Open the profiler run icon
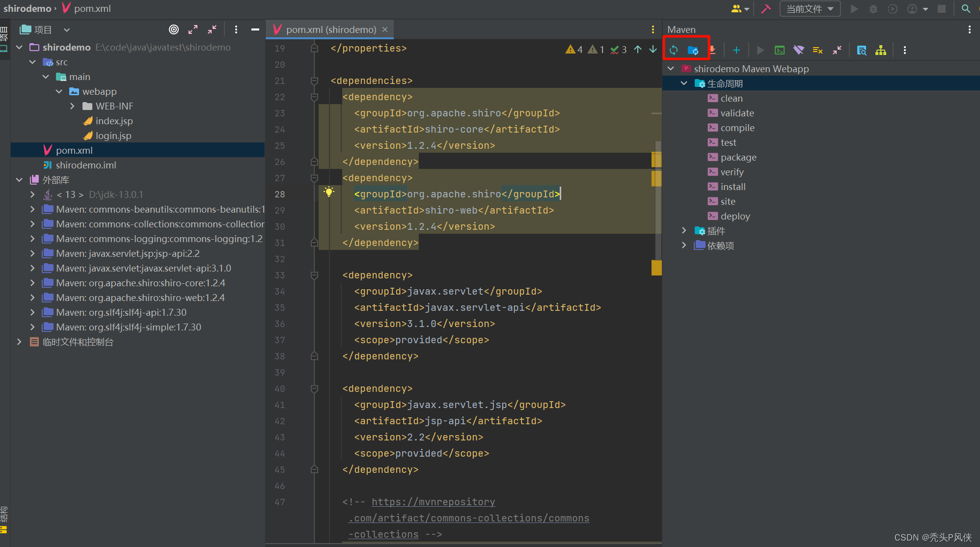This screenshot has height=547, width=980. coord(912,9)
